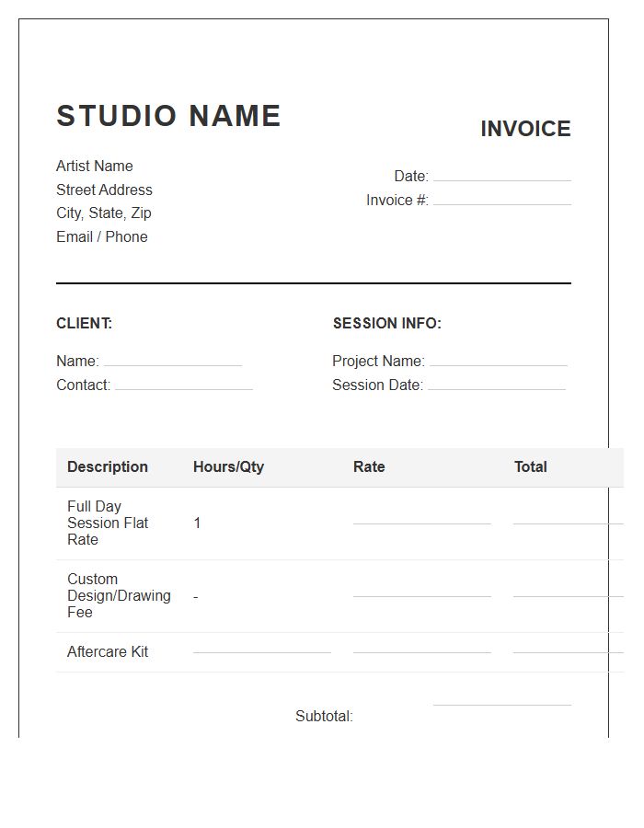The image size is (644, 828).
Task: Click Rate blank for Custom Design fee
Action: coord(421,591)
